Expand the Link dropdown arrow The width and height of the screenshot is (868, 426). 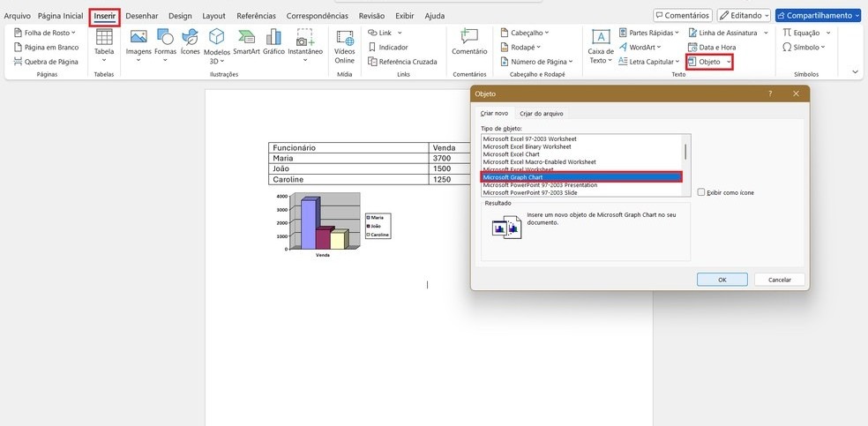(x=399, y=34)
